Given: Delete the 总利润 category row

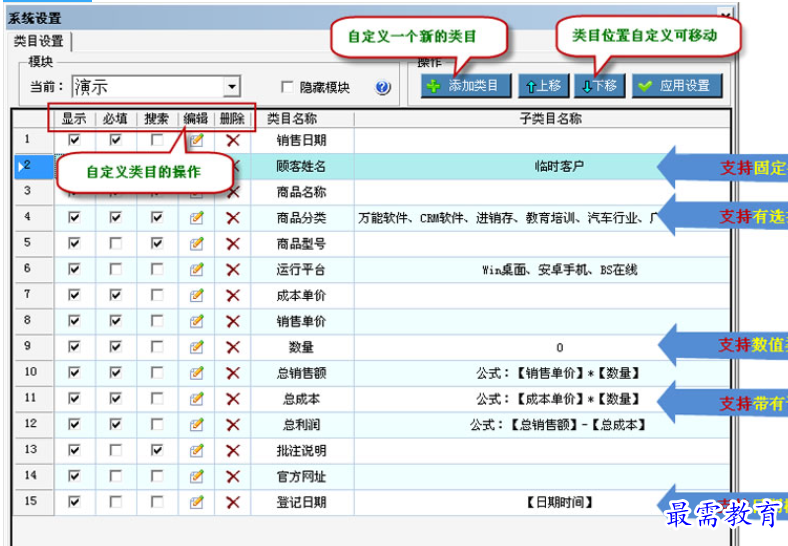Looking at the screenshot, I should click(233, 425).
